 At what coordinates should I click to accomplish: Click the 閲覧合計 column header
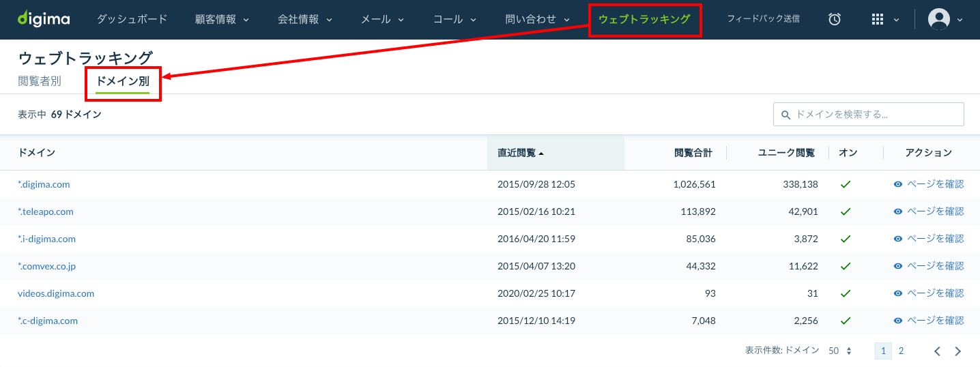693,153
